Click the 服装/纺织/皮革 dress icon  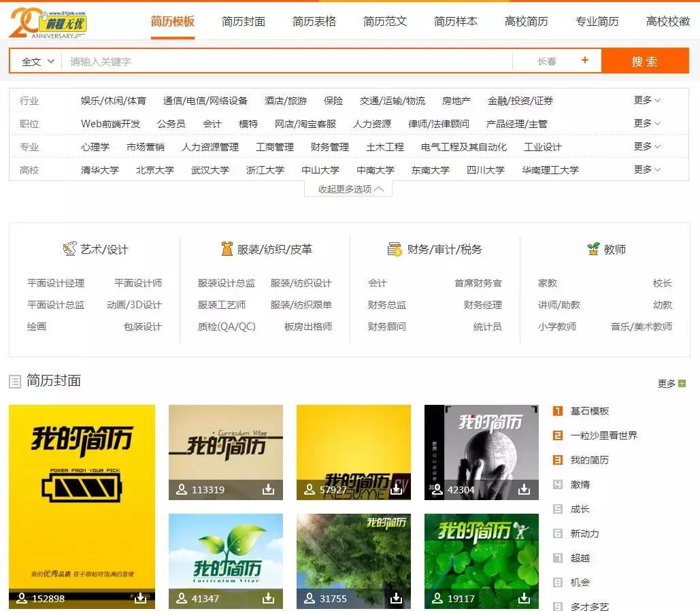point(228,248)
